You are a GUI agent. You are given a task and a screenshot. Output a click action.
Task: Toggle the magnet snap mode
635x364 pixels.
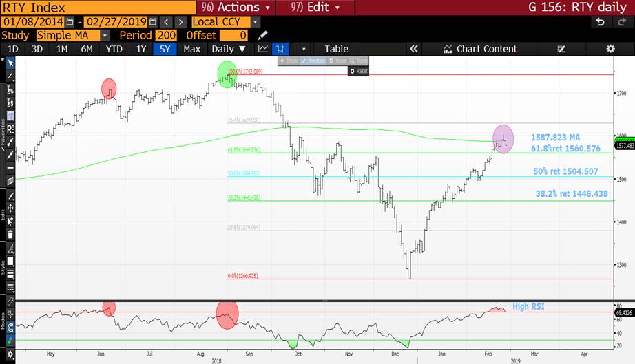(10, 328)
